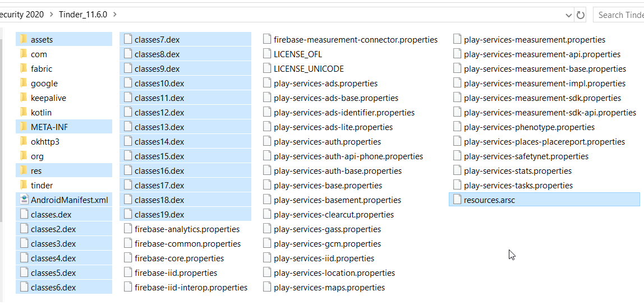644x305 pixels.
Task: Click the org folder icon
Action: click(24, 156)
